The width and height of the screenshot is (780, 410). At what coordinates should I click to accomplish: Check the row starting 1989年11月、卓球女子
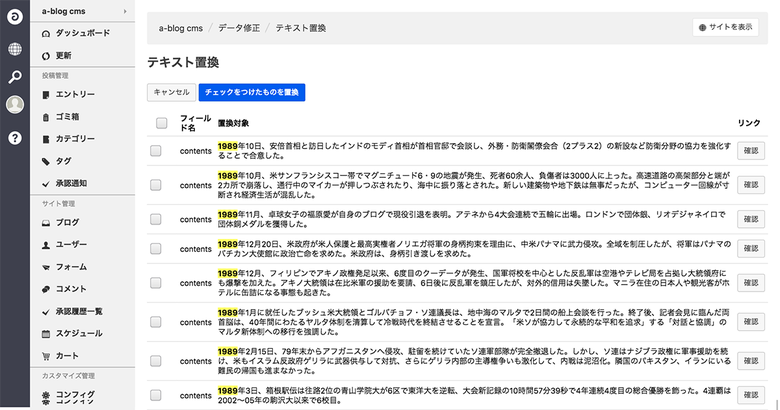point(156,219)
